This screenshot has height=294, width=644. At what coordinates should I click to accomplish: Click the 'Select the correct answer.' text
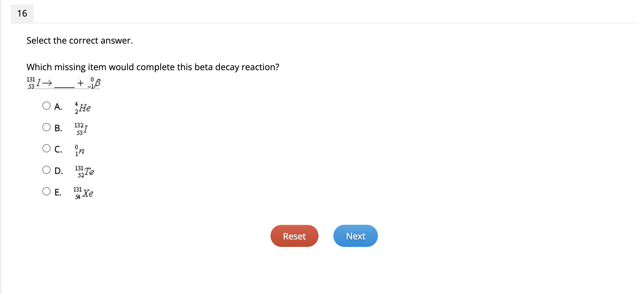coord(80,40)
